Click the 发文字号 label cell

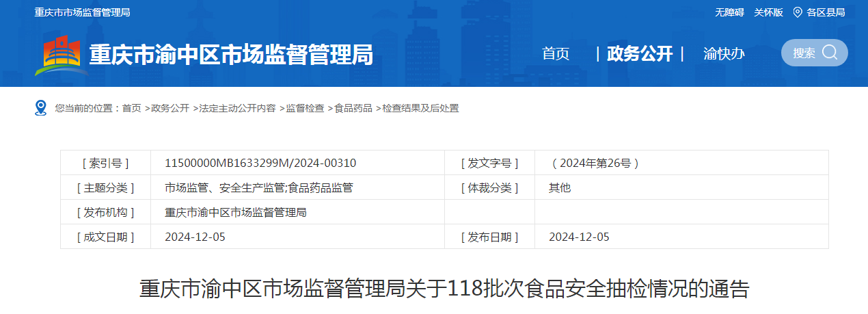489,163
